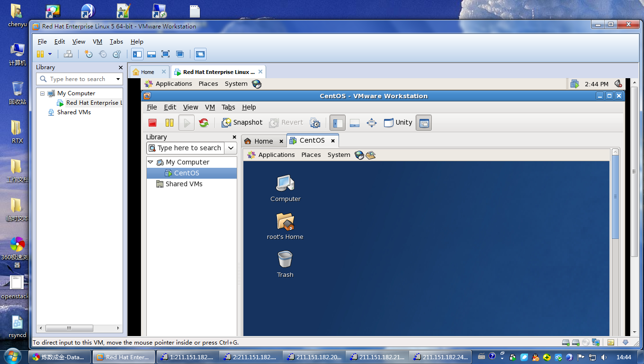Open outer VMware Help menu
This screenshot has width=644, height=364.
[137, 41]
